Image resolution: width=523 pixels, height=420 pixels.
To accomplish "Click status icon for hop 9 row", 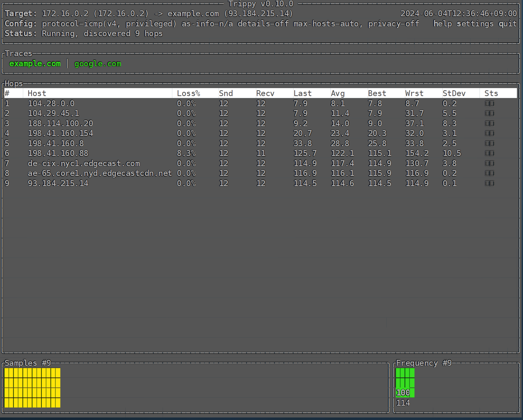I will pos(489,183).
